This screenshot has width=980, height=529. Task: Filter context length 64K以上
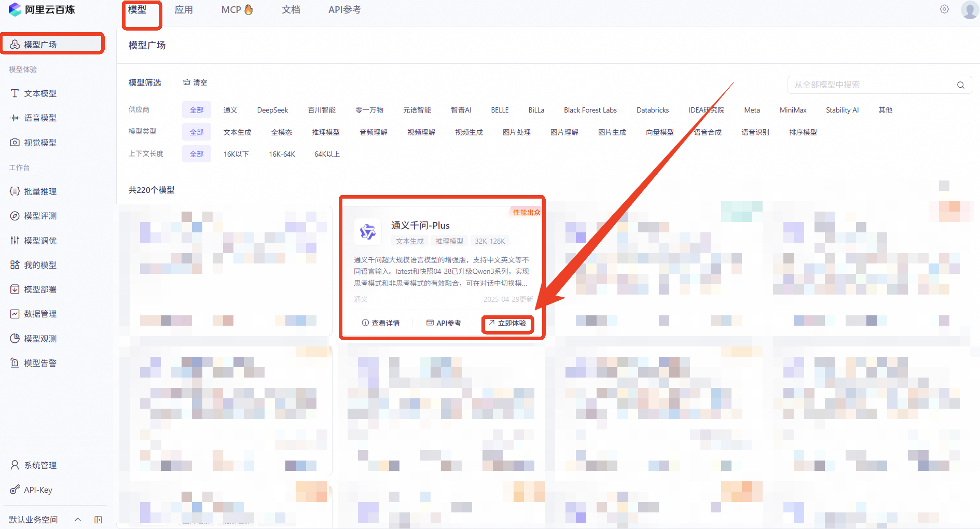[327, 154]
